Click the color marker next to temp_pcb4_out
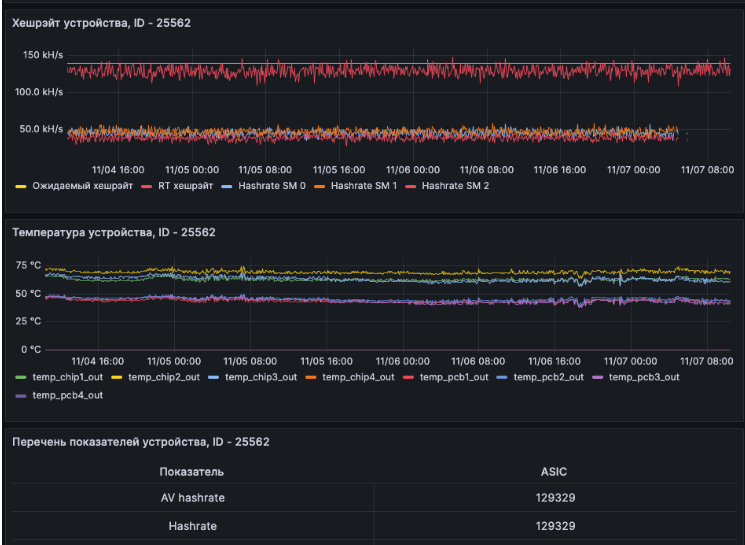Screen dimensions: 745x545 click(x=22, y=396)
